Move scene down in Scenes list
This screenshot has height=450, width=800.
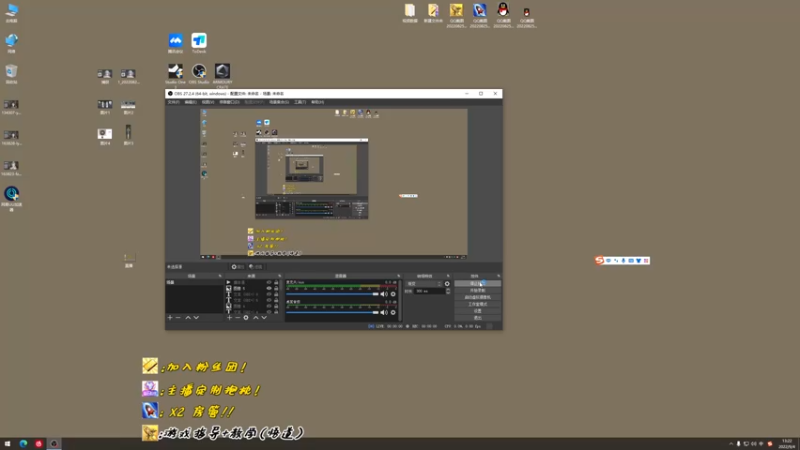196,317
